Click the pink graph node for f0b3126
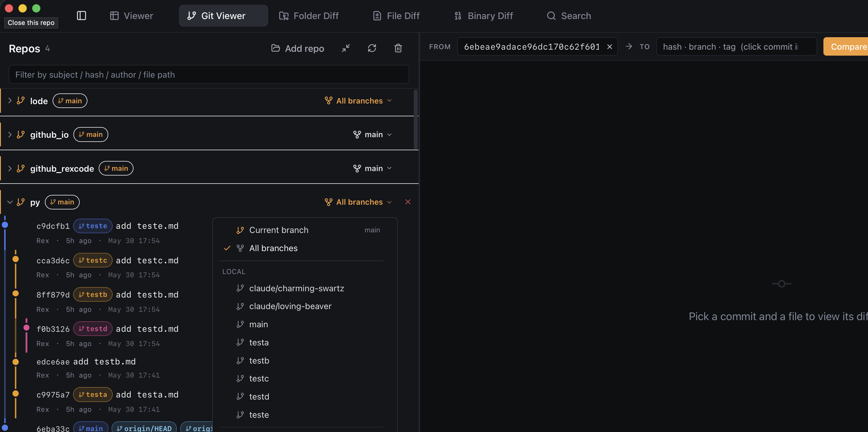Image resolution: width=868 pixels, height=432 pixels. [26, 328]
